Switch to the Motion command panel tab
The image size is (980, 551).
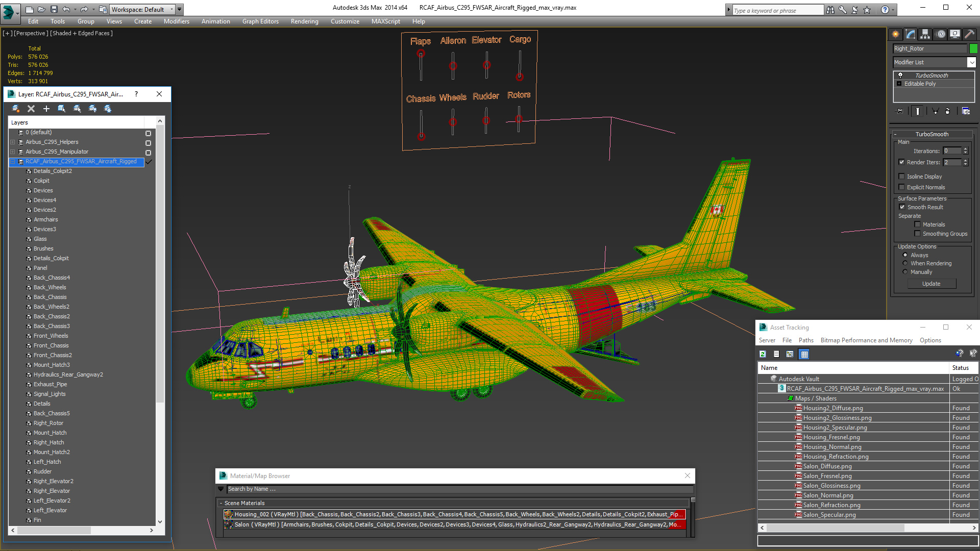click(941, 34)
